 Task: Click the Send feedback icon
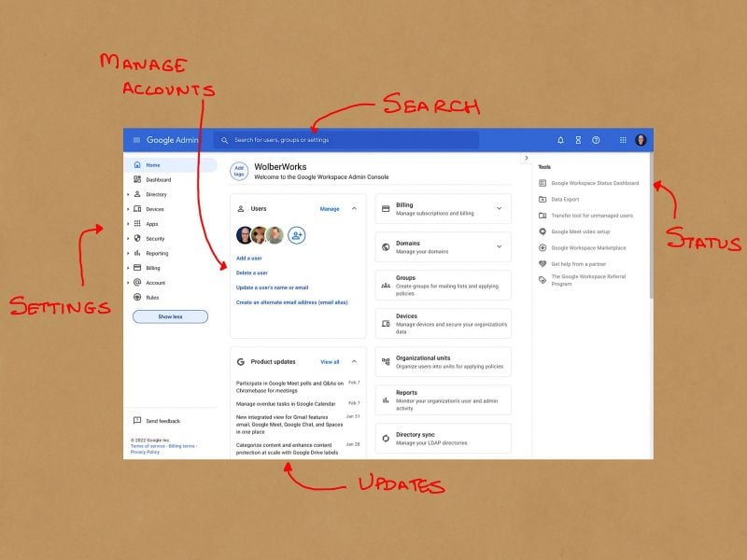137,421
